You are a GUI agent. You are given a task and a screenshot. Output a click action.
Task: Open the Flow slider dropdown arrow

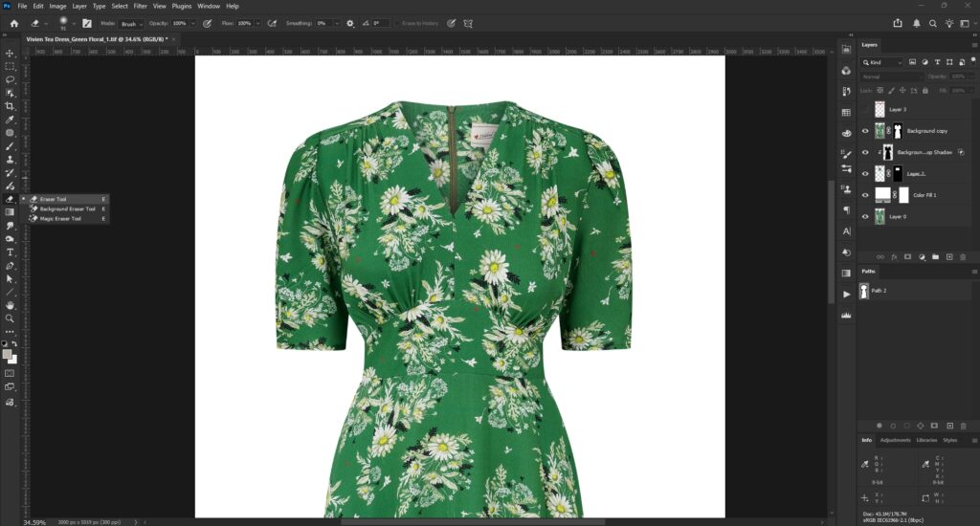click(257, 23)
